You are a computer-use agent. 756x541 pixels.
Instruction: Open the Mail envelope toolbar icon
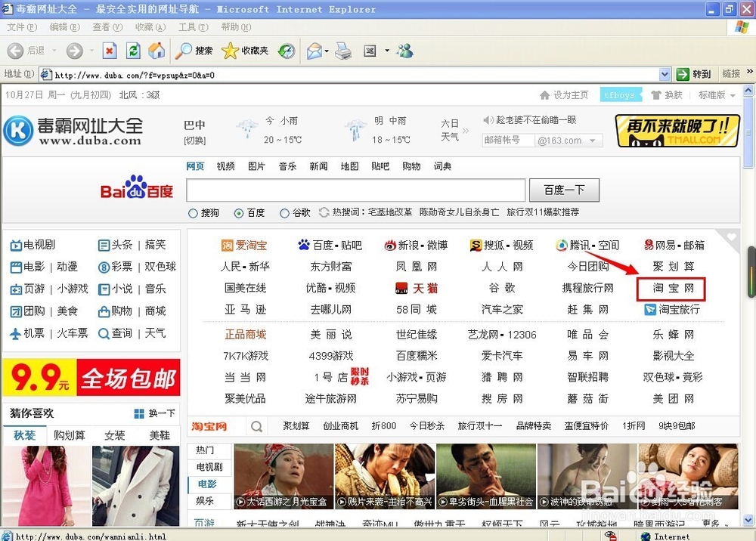[314, 51]
